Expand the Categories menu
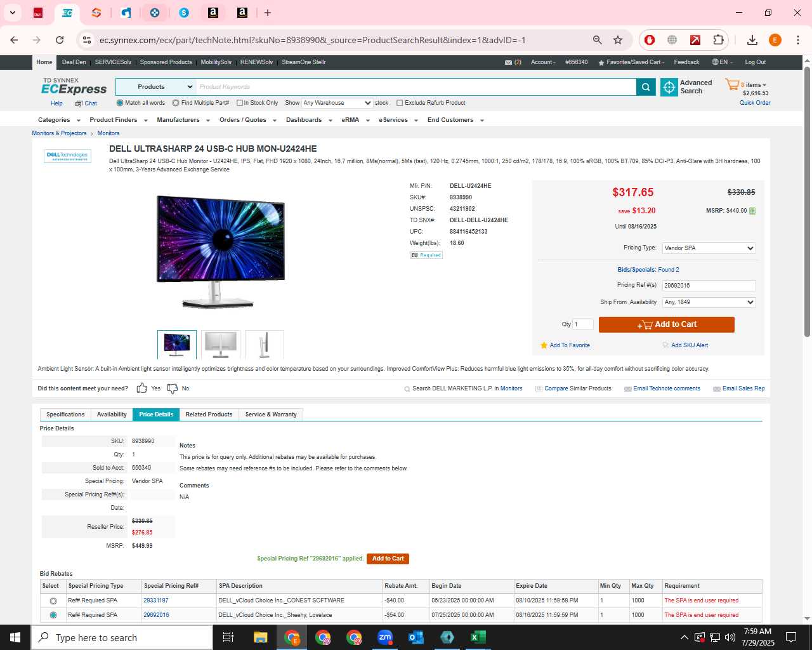The height and width of the screenshot is (650, 812). click(x=59, y=120)
